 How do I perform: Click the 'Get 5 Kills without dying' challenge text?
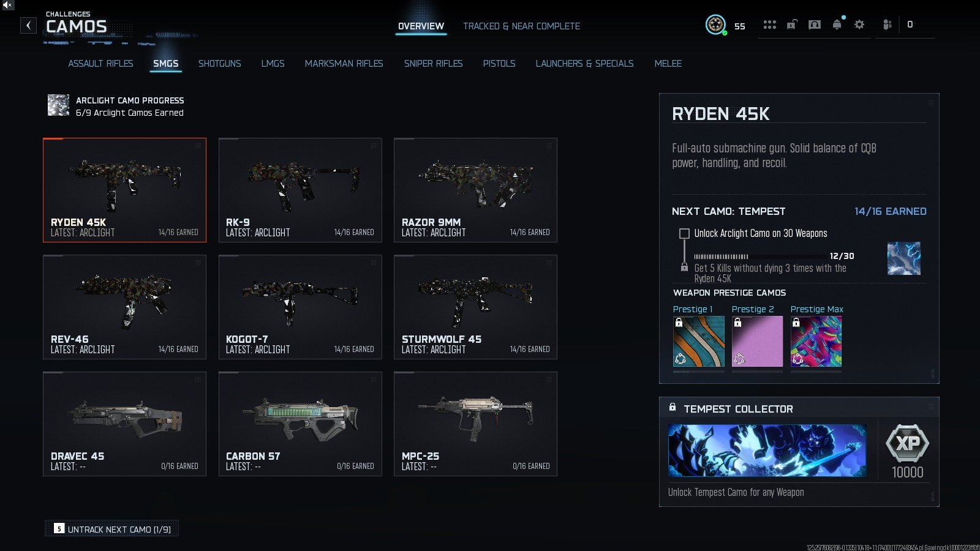click(x=770, y=273)
